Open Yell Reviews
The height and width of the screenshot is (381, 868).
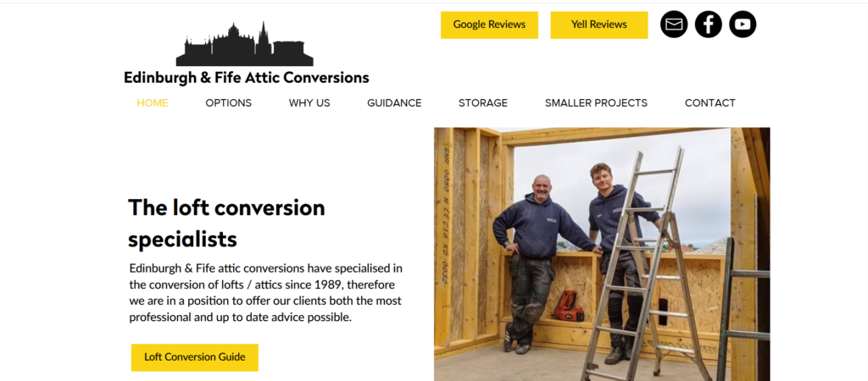[599, 25]
